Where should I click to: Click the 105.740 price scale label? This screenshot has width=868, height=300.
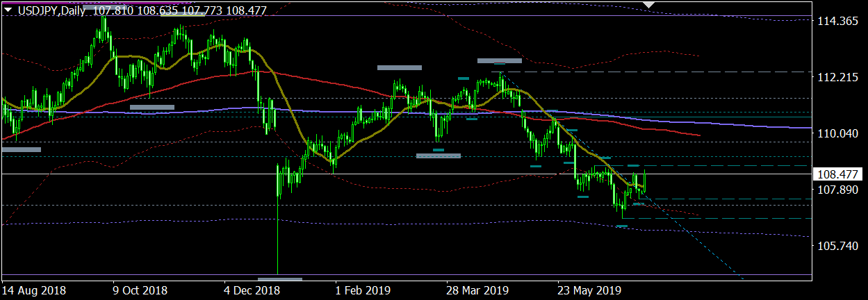[x=839, y=246]
